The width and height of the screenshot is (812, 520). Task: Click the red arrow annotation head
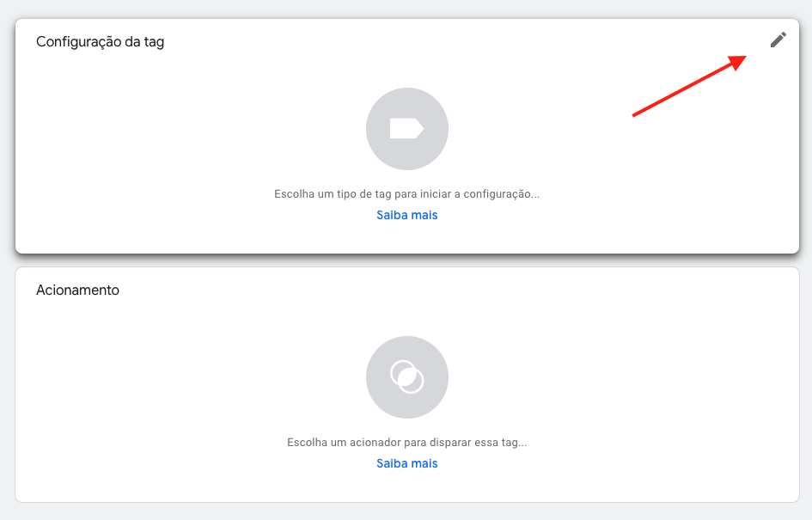point(737,62)
